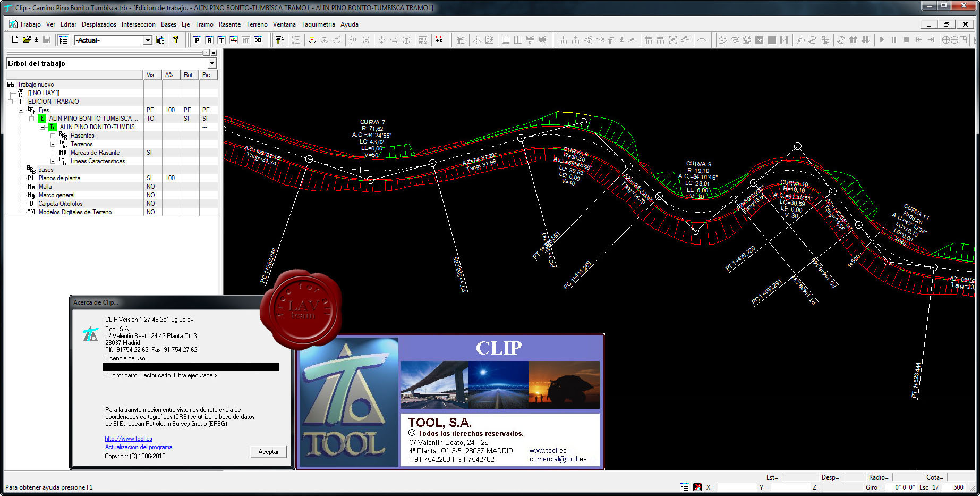This screenshot has height=496, width=980.
Task: Click the Save floppy disk toolbar icon
Action: [47, 40]
